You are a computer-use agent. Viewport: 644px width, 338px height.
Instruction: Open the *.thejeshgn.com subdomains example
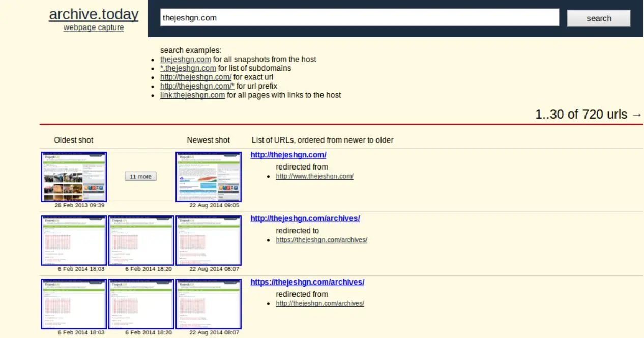click(188, 68)
